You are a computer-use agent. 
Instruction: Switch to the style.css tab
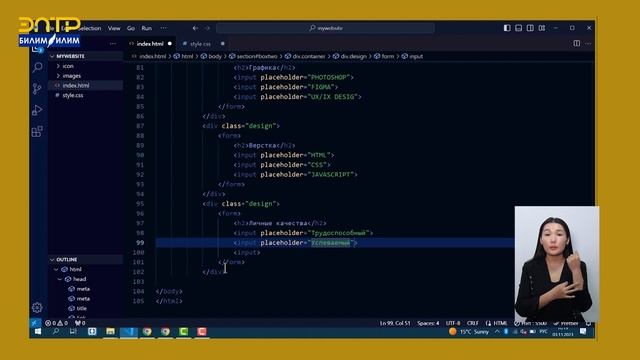click(200, 44)
